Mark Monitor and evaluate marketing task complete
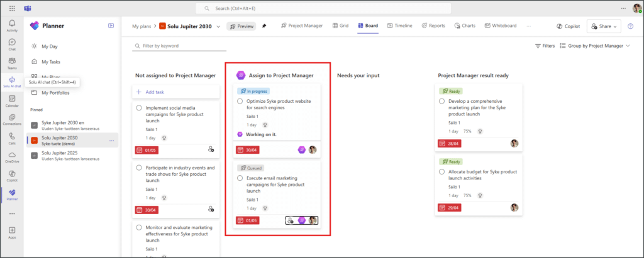Screen dimensions: 644x258 [x=139, y=227]
